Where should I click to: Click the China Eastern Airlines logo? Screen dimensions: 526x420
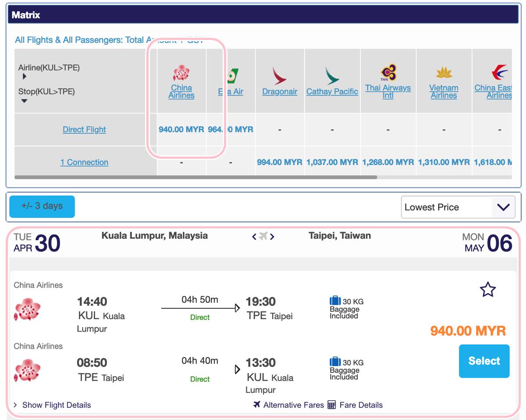coord(499,72)
